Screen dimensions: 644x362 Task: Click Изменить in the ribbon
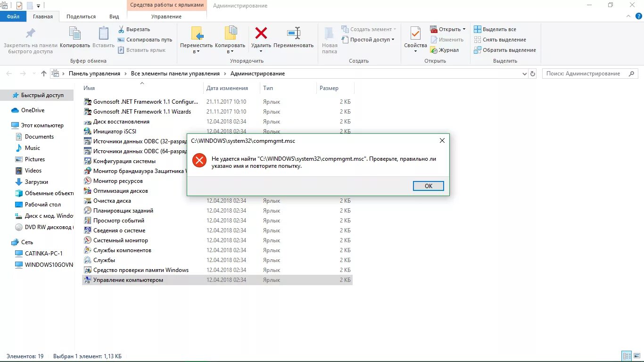pos(447,40)
